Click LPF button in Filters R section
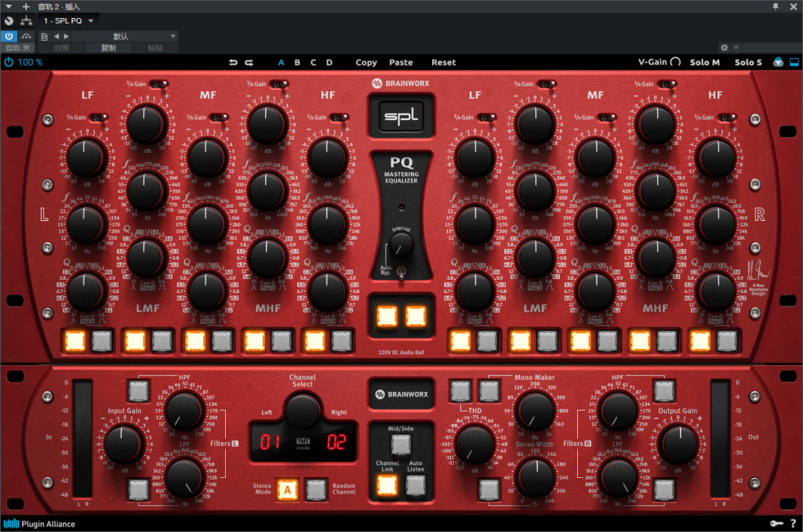The width and height of the screenshot is (803, 532). click(664, 489)
